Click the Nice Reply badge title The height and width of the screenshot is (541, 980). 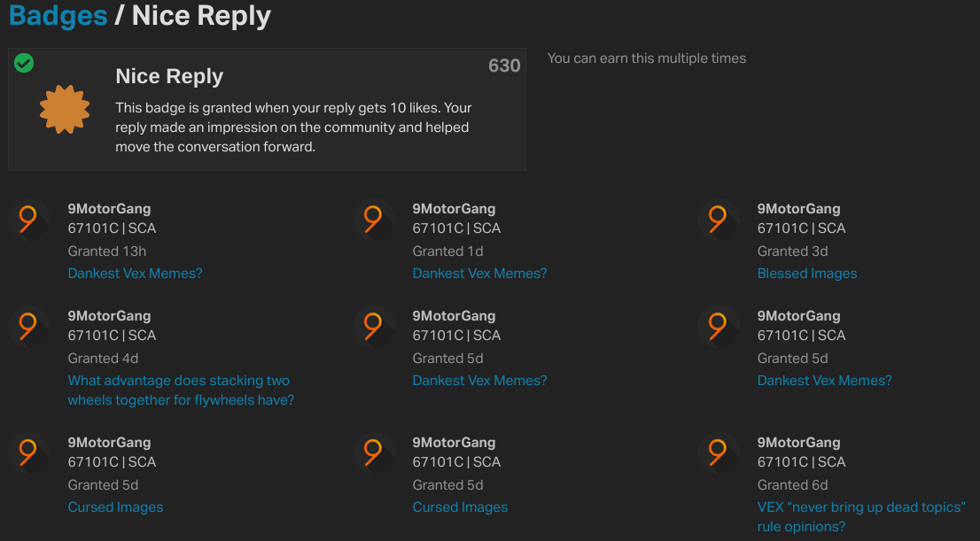(169, 76)
